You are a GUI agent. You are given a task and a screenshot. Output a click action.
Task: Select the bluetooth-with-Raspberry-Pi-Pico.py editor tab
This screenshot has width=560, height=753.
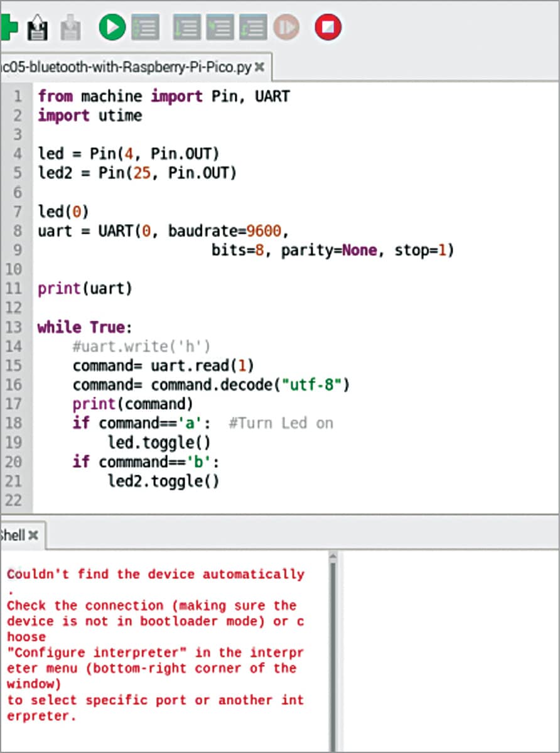(126, 67)
